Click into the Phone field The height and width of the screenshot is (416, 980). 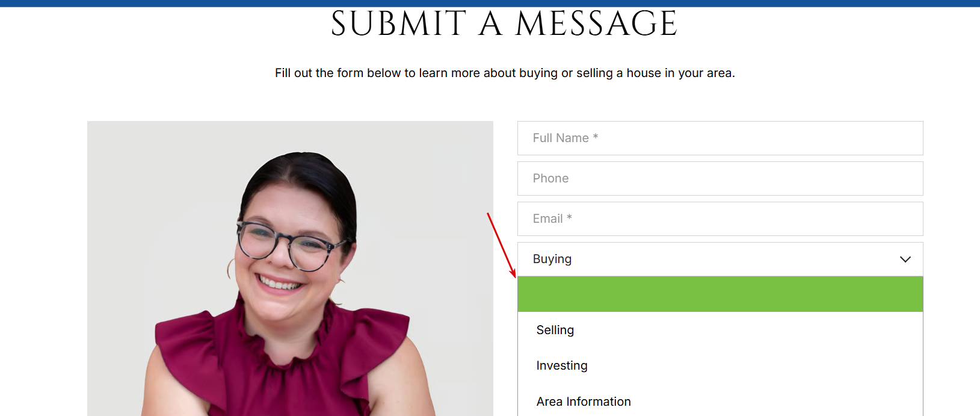(x=720, y=178)
